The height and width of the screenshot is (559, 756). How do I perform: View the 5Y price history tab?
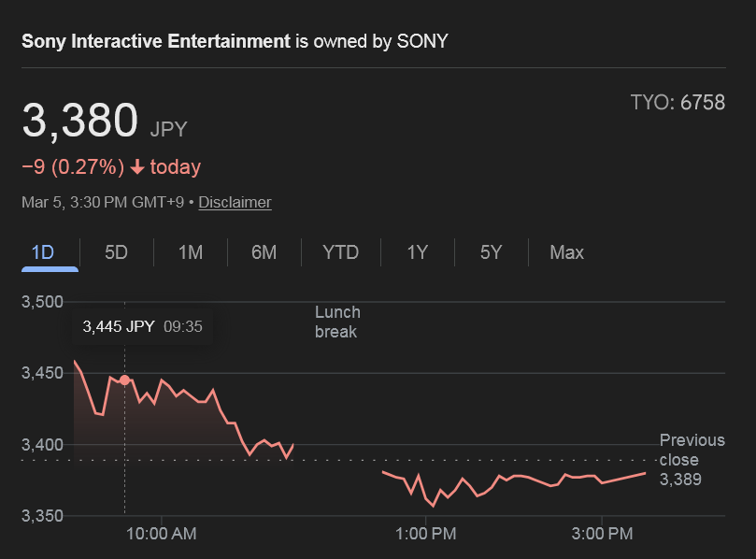click(x=492, y=252)
